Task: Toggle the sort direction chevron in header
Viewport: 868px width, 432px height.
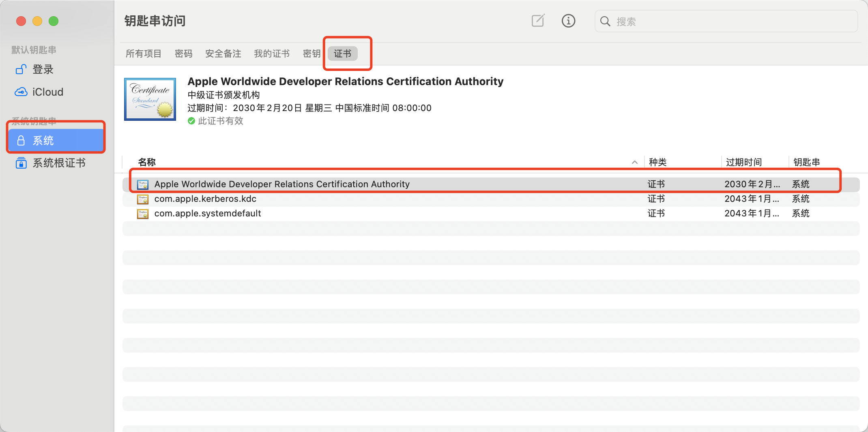Action: 635,162
